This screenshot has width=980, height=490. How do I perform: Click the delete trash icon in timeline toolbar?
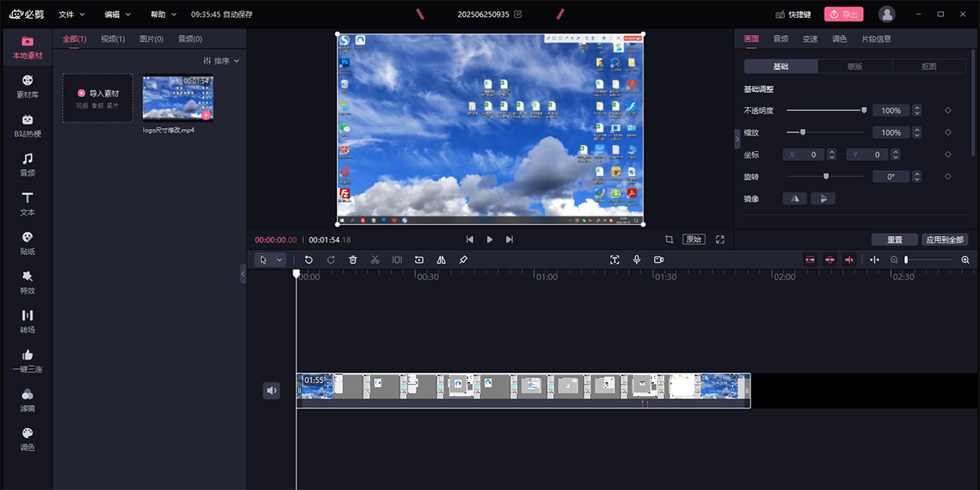[x=353, y=260]
